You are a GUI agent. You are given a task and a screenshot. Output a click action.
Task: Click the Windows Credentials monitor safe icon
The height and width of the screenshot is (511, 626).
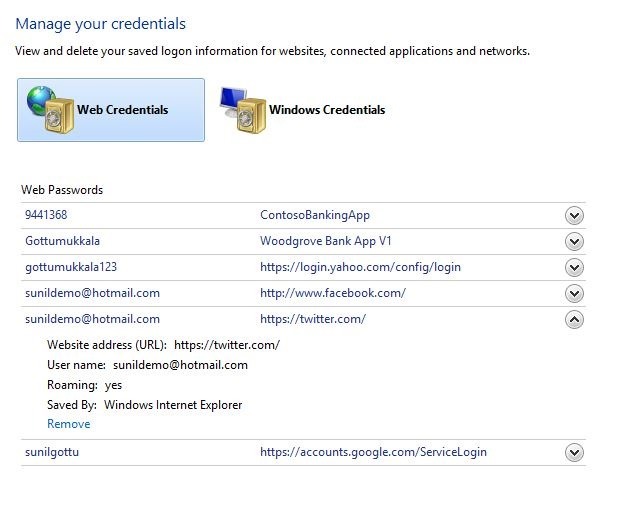coord(240,109)
